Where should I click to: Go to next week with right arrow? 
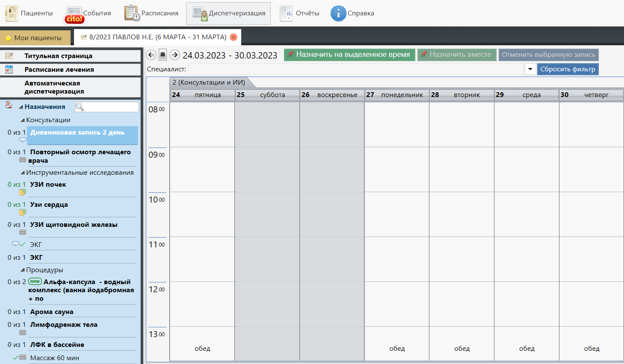[174, 55]
